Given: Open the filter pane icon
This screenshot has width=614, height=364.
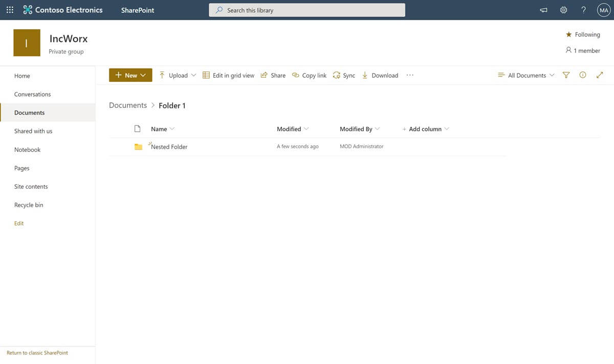Looking at the screenshot, I should point(566,75).
